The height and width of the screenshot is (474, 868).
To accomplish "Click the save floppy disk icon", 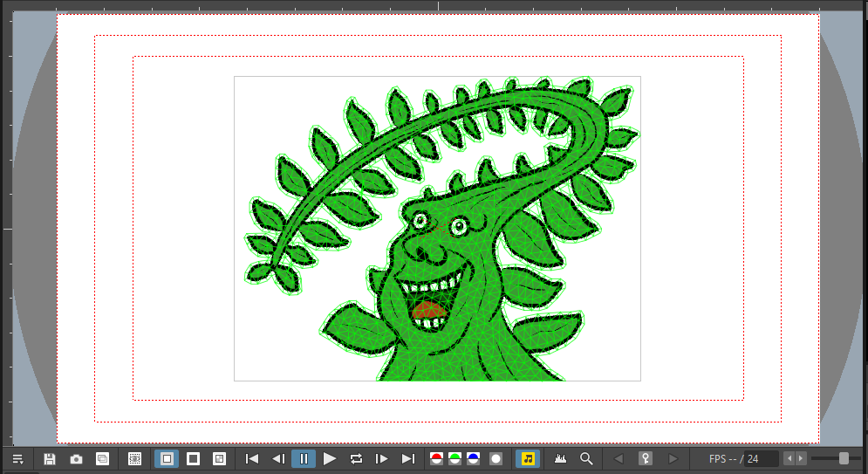I will (49, 459).
